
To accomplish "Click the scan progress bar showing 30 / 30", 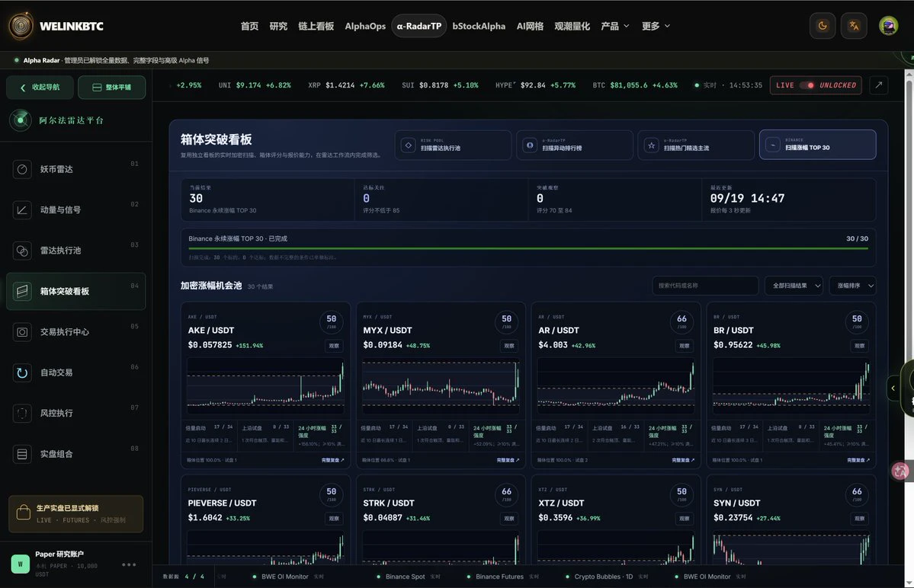I will [528, 248].
